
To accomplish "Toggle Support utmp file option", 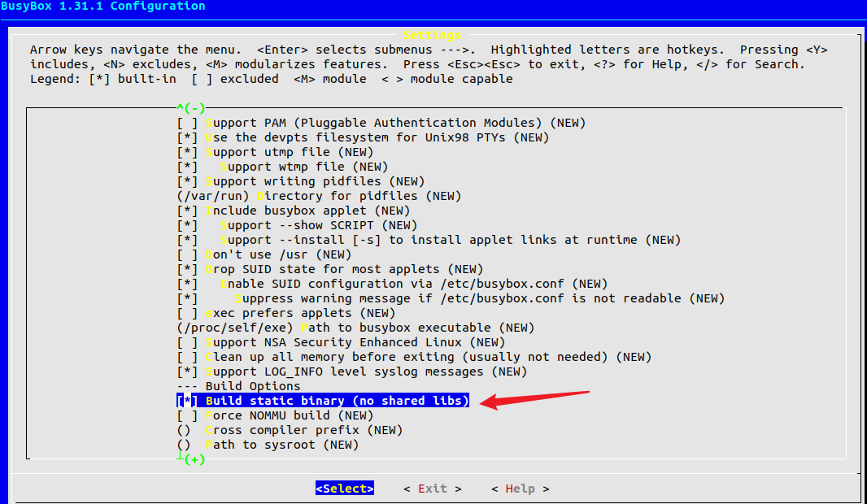I will 275,152.
